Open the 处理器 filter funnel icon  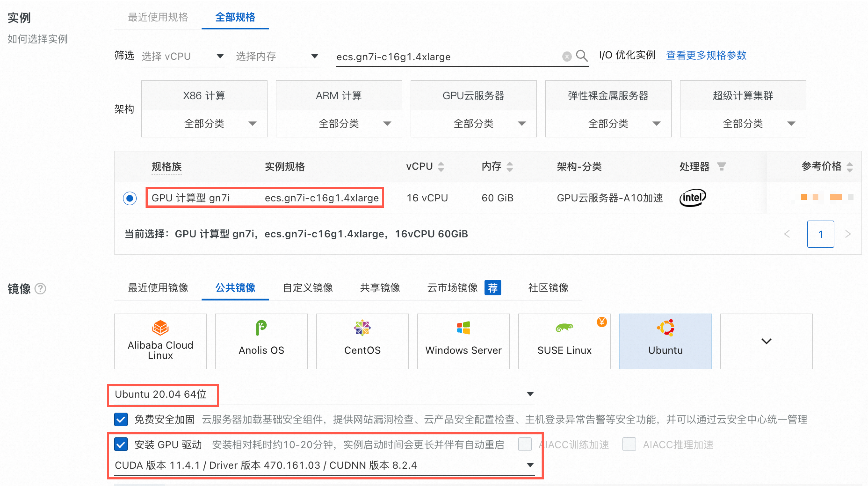pyautogui.click(x=721, y=166)
